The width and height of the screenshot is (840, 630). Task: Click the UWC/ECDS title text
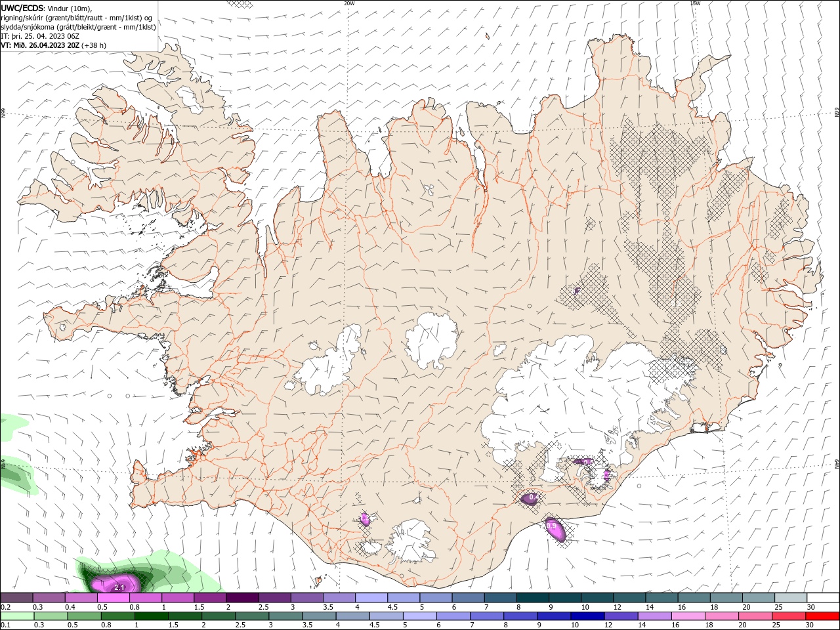pyautogui.click(x=22, y=8)
